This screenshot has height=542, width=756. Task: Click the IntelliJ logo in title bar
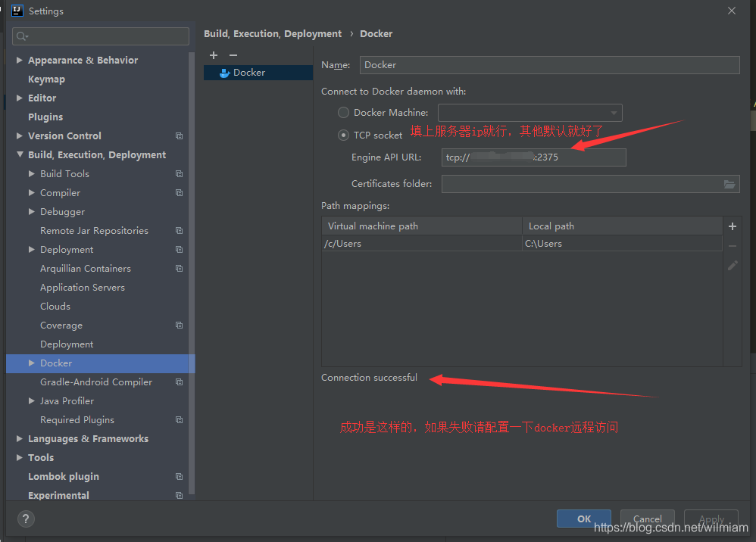click(17, 11)
